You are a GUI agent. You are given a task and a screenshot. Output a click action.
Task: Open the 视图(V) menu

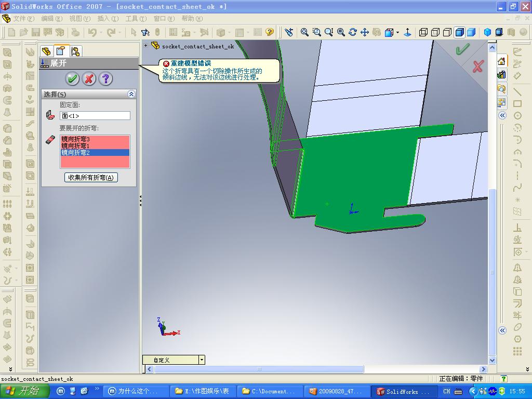(x=79, y=18)
